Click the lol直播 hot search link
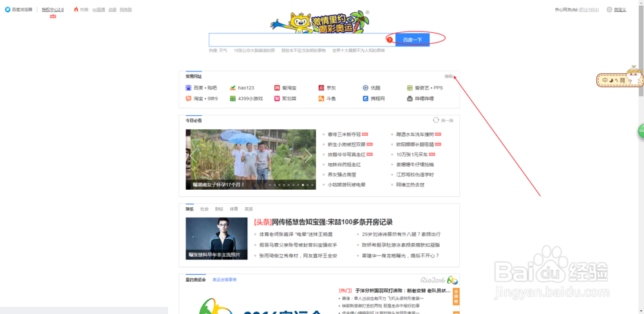 click(x=99, y=10)
